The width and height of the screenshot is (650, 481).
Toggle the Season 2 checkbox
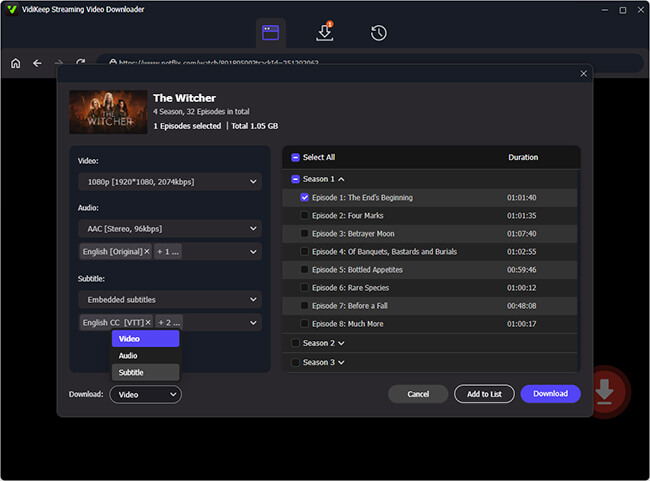click(x=295, y=343)
